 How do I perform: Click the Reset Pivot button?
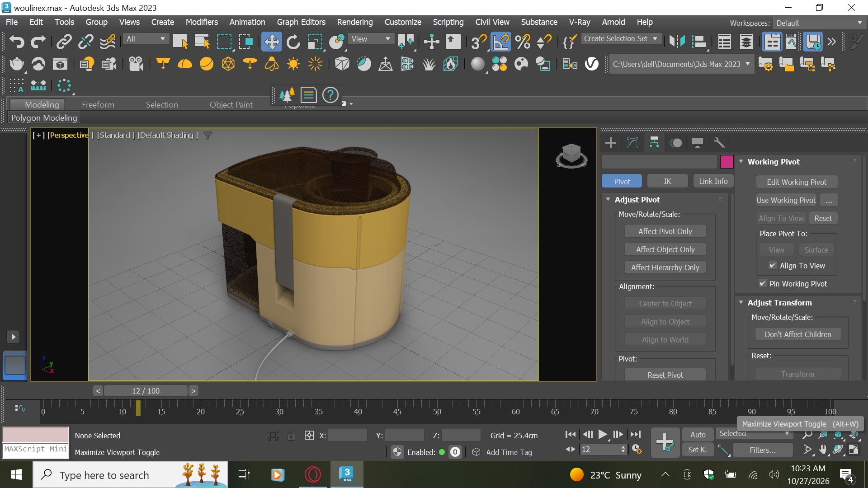coord(665,375)
